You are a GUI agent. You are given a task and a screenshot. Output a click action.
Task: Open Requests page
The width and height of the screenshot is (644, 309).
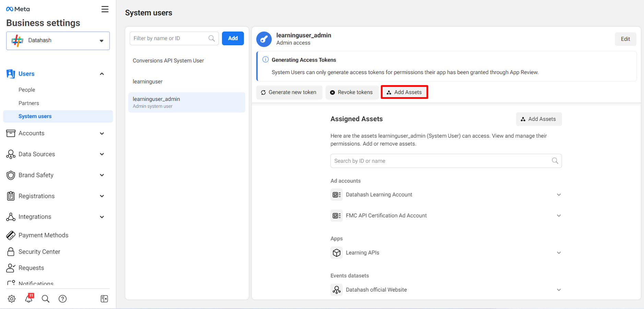[x=31, y=268]
